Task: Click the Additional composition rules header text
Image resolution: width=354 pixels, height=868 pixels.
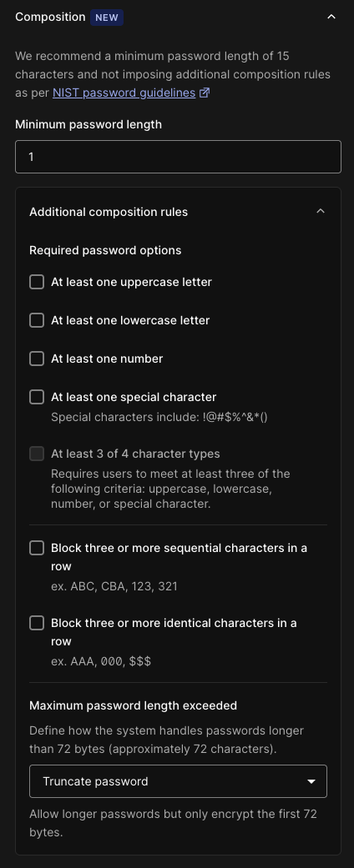Action: (109, 212)
